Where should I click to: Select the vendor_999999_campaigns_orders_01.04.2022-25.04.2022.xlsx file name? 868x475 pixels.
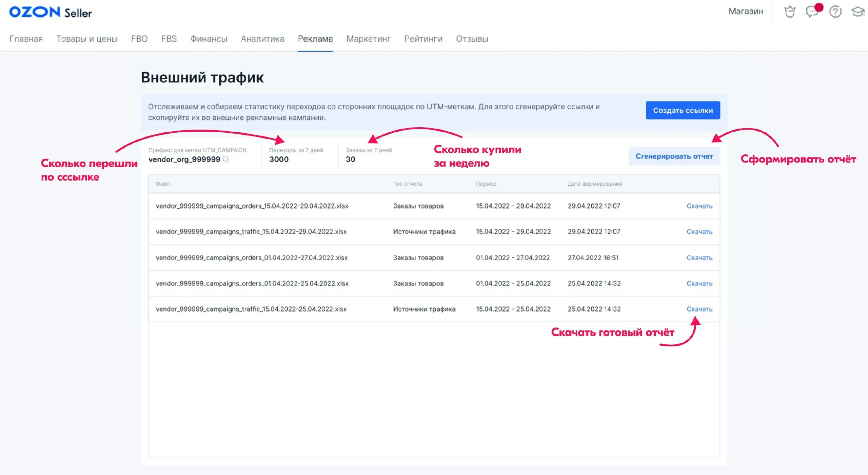[x=252, y=283]
